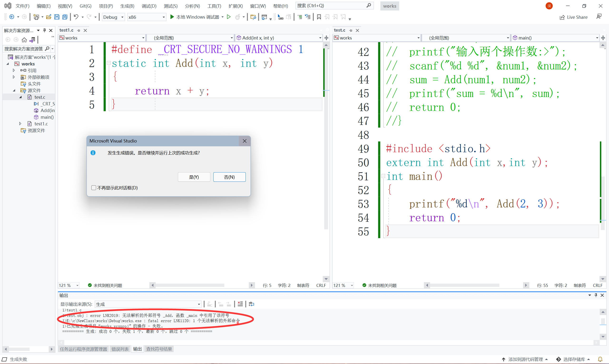Click Start Without Debugging green arrow

(x=229, y=17)
